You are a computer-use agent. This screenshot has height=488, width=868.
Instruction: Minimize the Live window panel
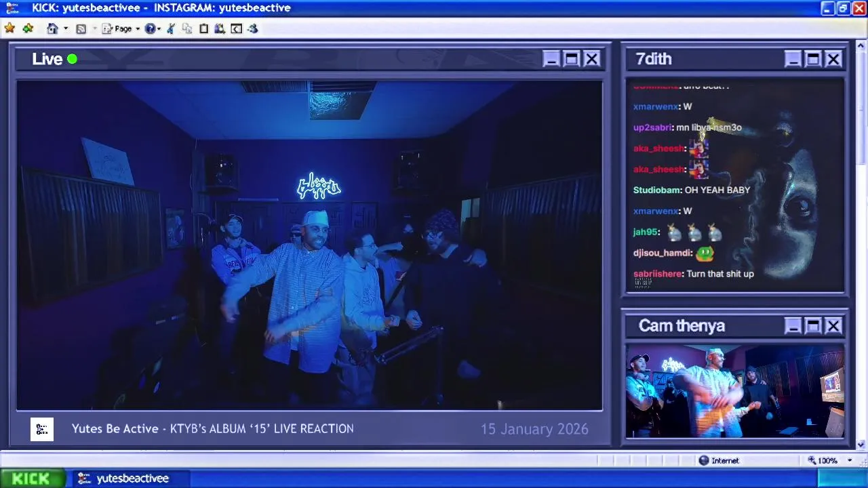click(551, 59)
